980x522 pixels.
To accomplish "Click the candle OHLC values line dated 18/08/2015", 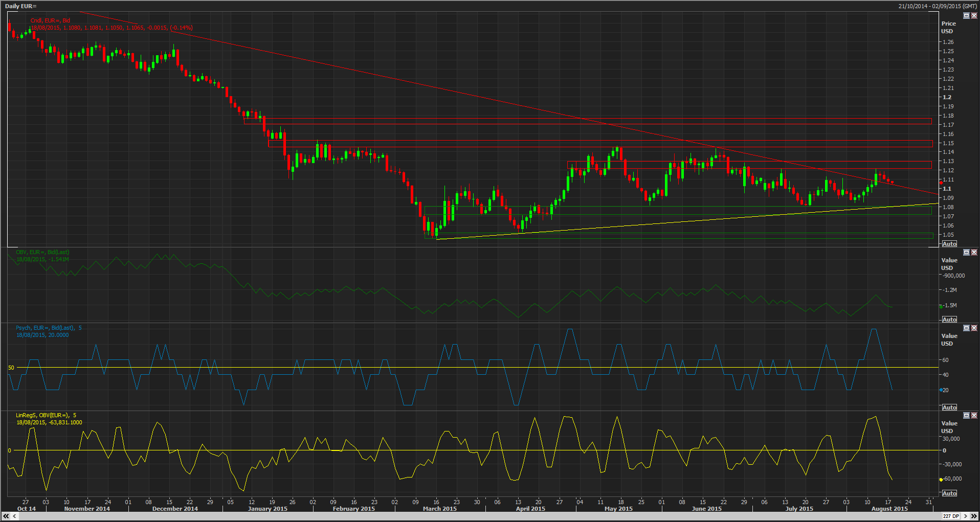I will pyautogui.click(x=112, y=28).
